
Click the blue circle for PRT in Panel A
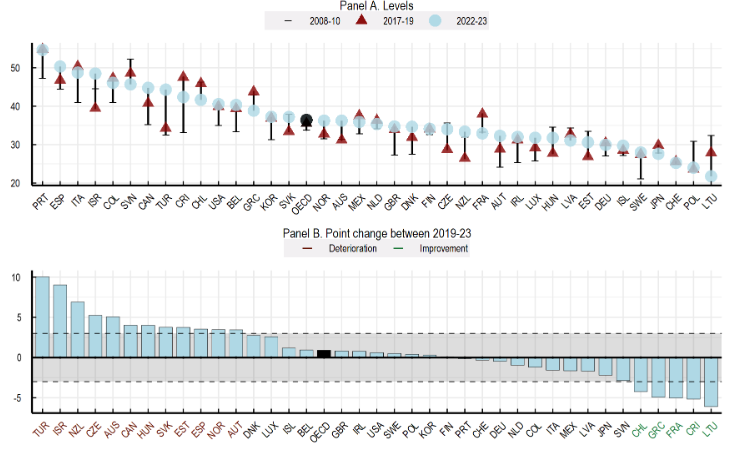coord(42,49)
